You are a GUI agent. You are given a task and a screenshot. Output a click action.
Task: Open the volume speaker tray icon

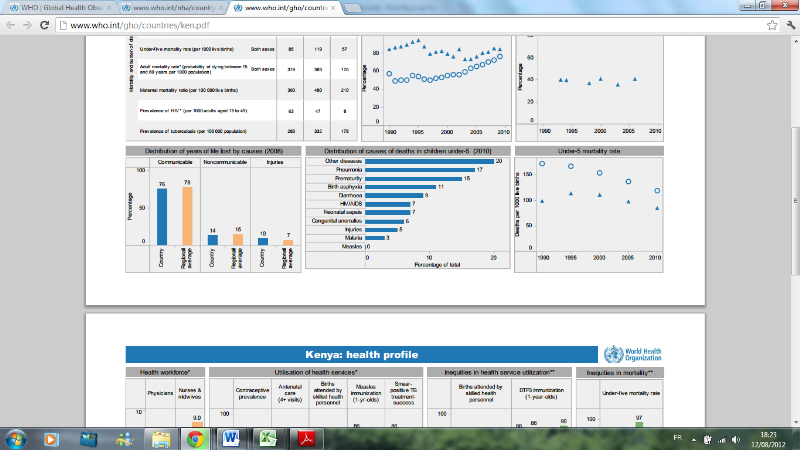point(736,439)
